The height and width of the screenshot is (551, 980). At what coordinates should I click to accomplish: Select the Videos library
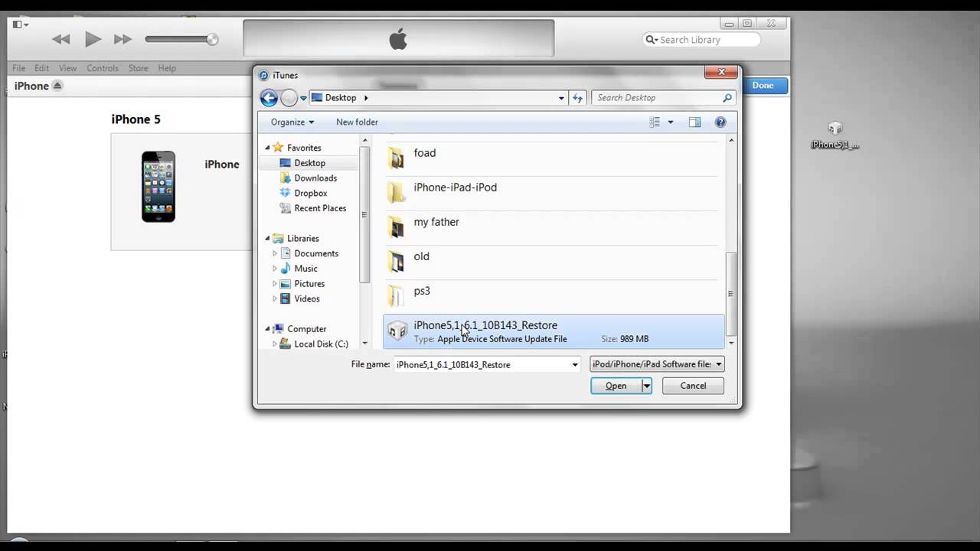point(307,298)
